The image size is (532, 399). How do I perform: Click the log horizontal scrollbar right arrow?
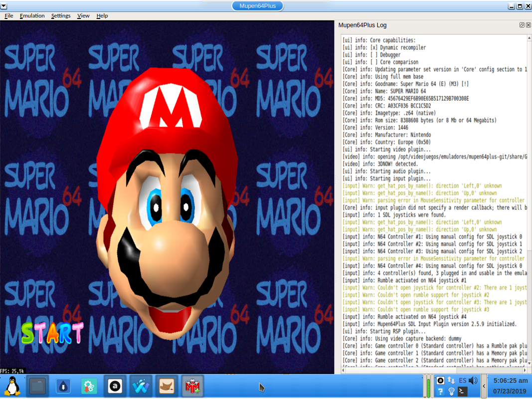coord(524,370)
